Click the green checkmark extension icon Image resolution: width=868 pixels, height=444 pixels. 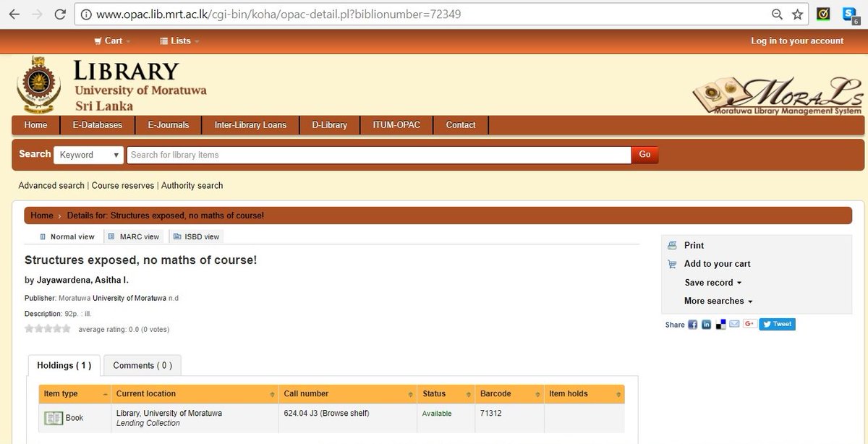pyautogui.click(x=823, y=14)
